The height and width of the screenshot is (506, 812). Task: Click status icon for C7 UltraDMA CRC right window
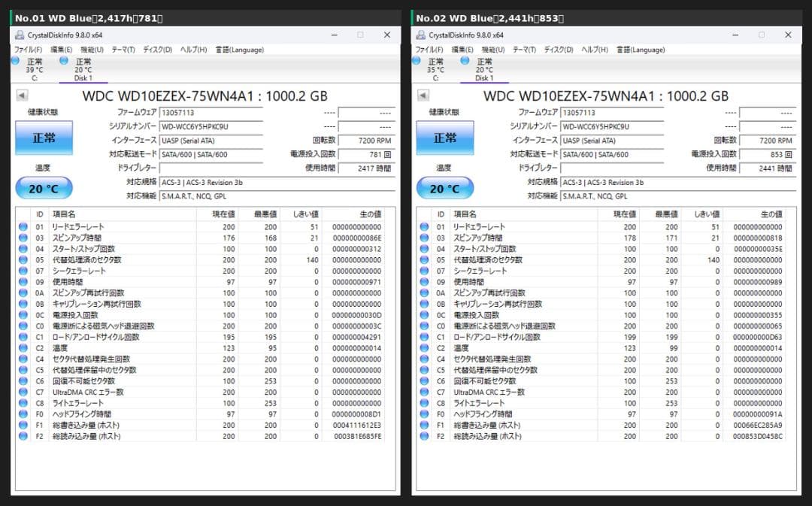pos(425,392)
